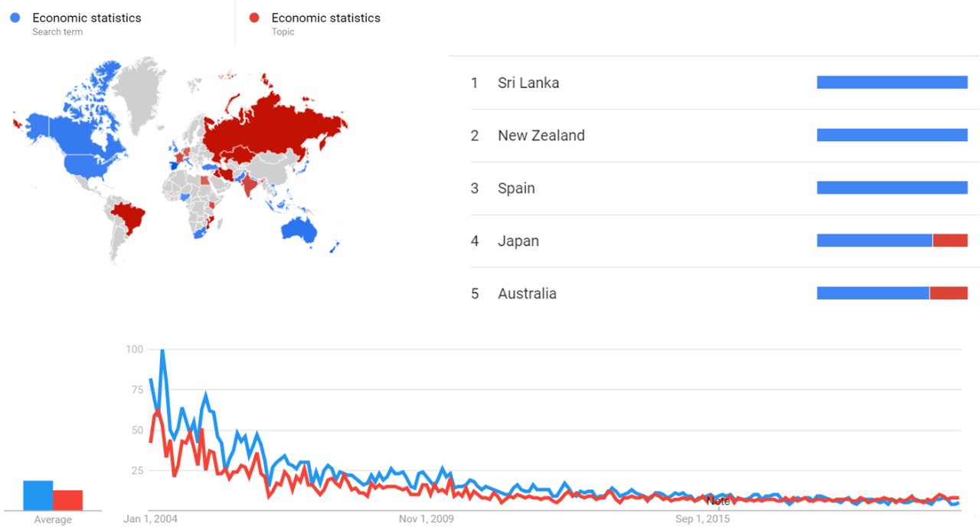Click Spain in the country ranking
The image size is (980, 530).
pyautogui.click(x=516, y=188)
